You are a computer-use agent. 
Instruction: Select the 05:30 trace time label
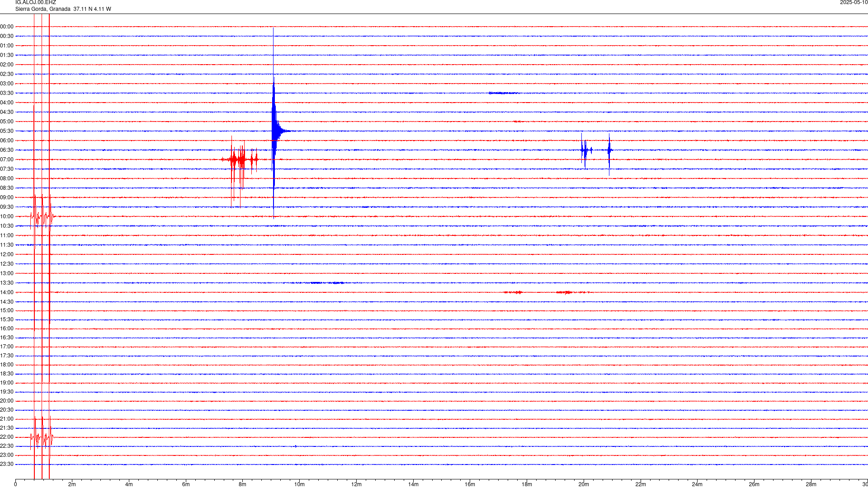click(x=7, y=131)
